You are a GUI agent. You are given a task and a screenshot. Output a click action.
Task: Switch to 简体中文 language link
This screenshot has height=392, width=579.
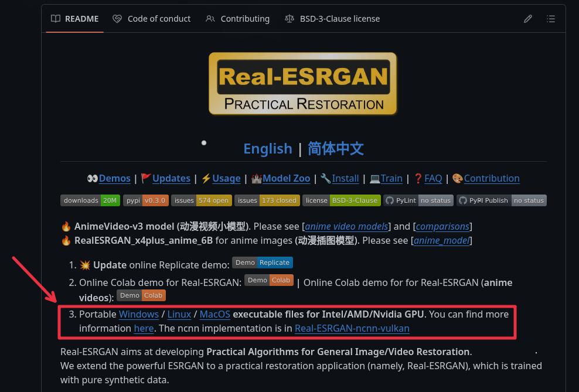[x=336, y=149]
